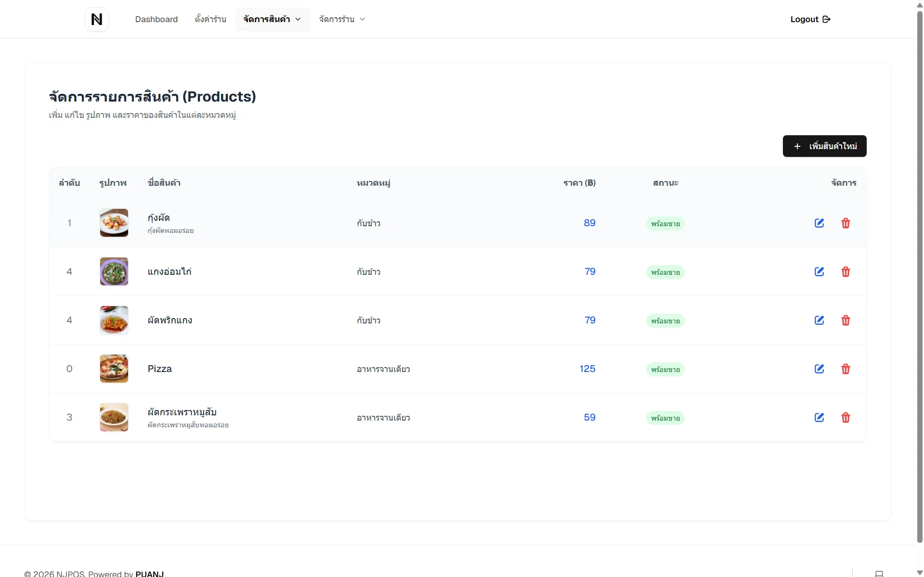Select the แกงอ่อมไก่ product name
The height and width of the screenshot is (577, 924).
click(x=169, y=271)
